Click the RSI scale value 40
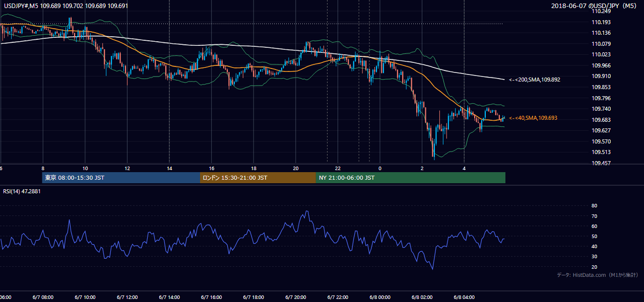The image size is (644, 302). [595, 246]
